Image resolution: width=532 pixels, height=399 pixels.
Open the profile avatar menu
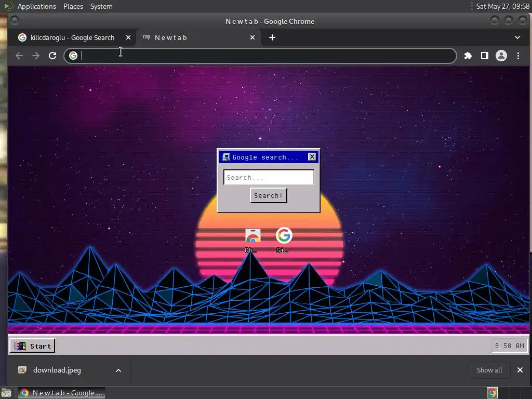[501, 56]
